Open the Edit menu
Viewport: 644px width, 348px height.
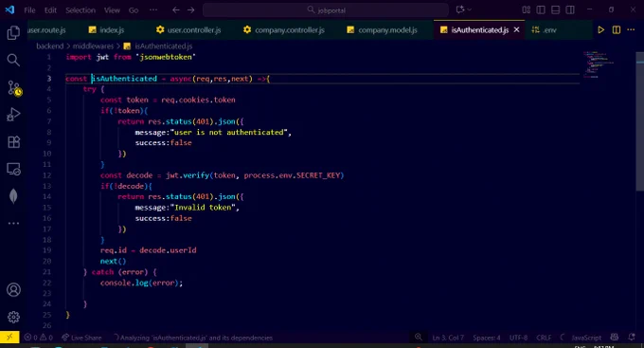point(50,10)
